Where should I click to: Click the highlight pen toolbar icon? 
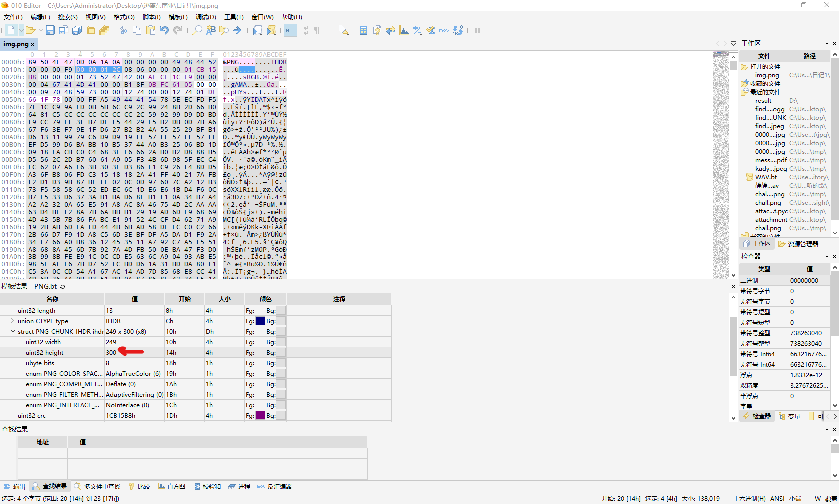pyautogui.click(x=344, y=30)
